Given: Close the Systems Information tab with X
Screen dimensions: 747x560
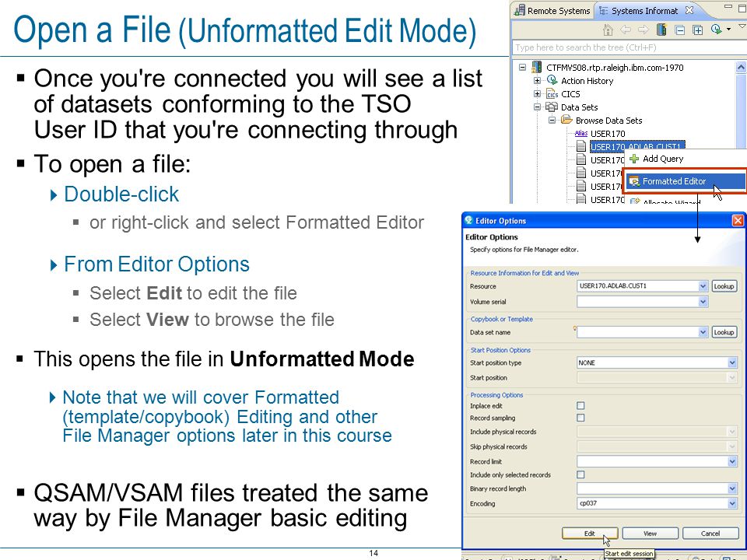Looking at the screenshot, I should click(689, 10).
